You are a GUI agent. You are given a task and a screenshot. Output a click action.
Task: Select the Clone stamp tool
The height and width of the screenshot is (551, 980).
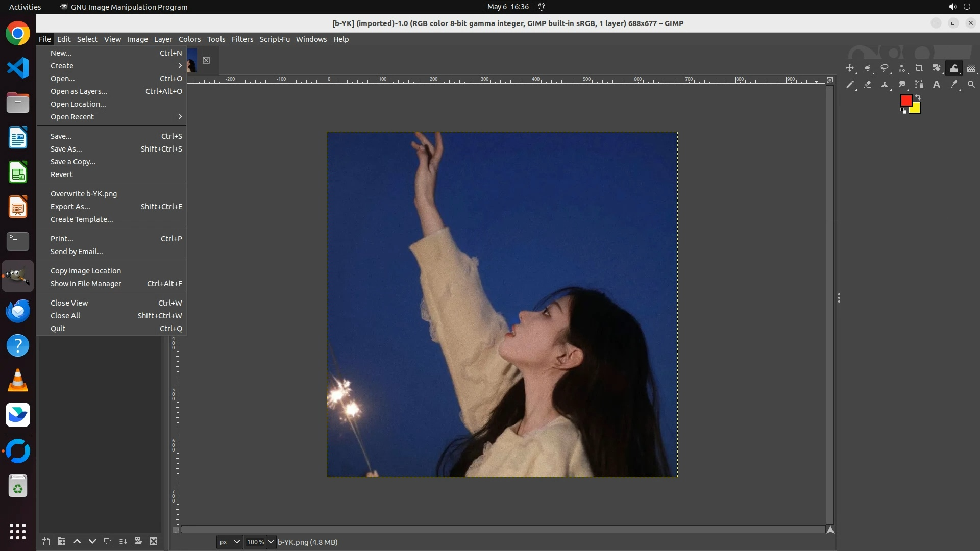click(x=885, y=85)
